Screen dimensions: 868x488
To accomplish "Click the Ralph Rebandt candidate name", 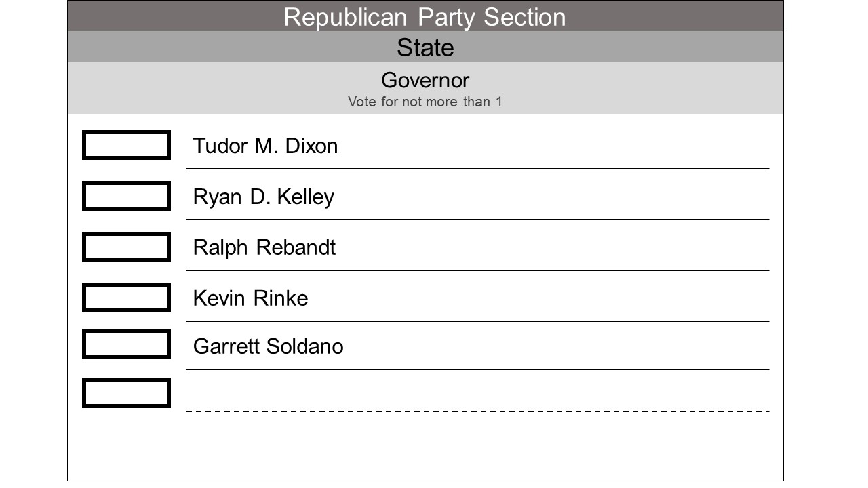I will [264, 247].
